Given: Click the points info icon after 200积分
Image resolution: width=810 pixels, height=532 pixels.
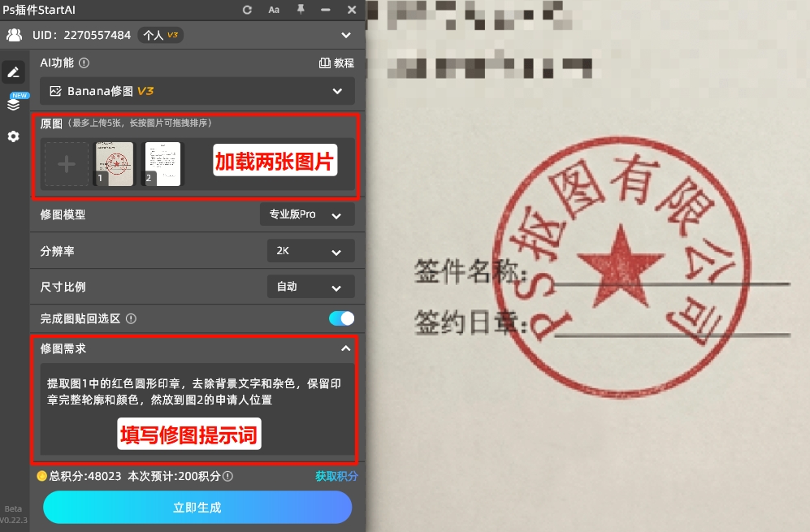Looking at the screenshot, I should 226,476.
